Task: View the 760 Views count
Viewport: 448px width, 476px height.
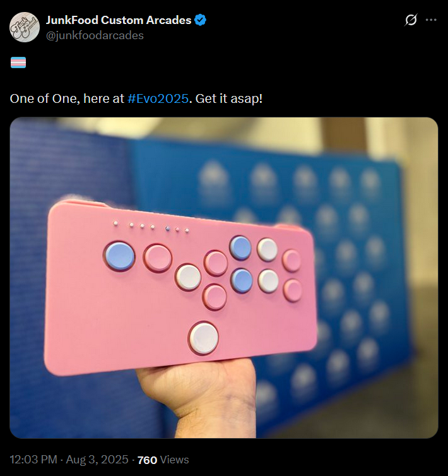Action: pyautogui.click(x=163, y=460)
